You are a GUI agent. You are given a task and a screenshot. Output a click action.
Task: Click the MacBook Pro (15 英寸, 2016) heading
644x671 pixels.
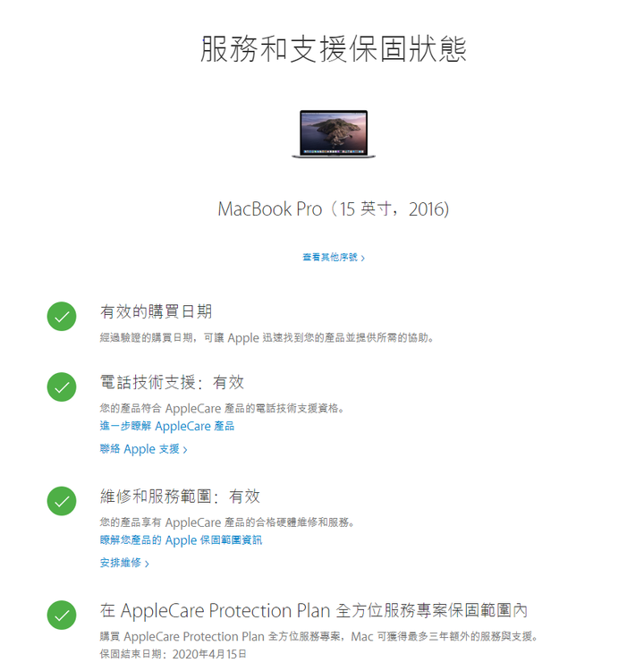point(334,209)
